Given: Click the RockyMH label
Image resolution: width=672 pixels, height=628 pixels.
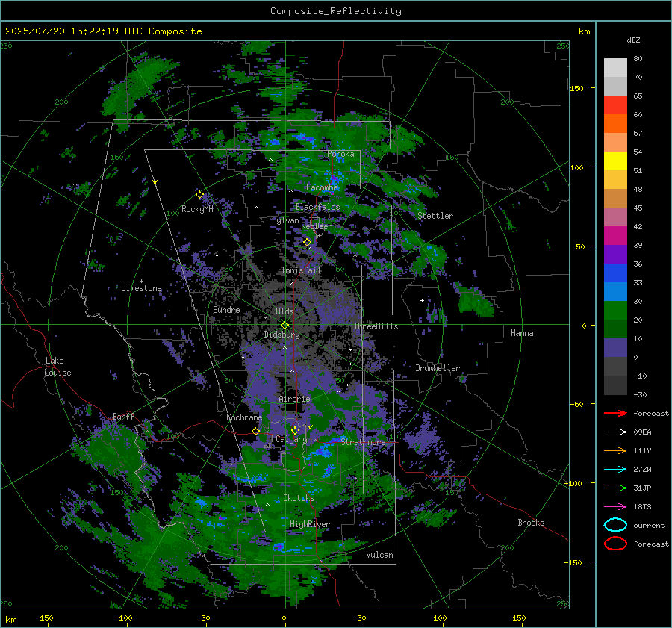Looking at the screenshot, I should (197, 209).
